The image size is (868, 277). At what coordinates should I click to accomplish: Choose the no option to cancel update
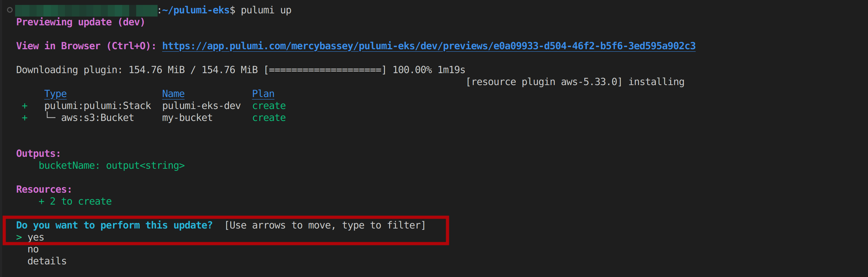[33, 249]
